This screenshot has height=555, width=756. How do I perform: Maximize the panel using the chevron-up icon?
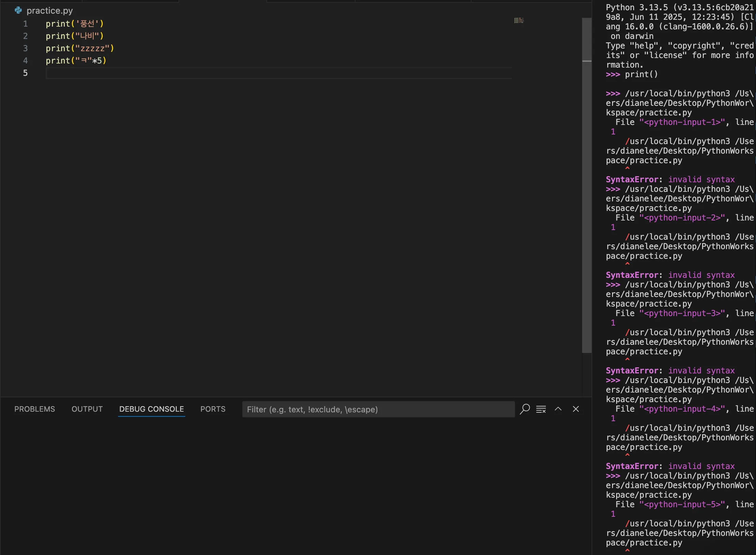pos(558,409)
